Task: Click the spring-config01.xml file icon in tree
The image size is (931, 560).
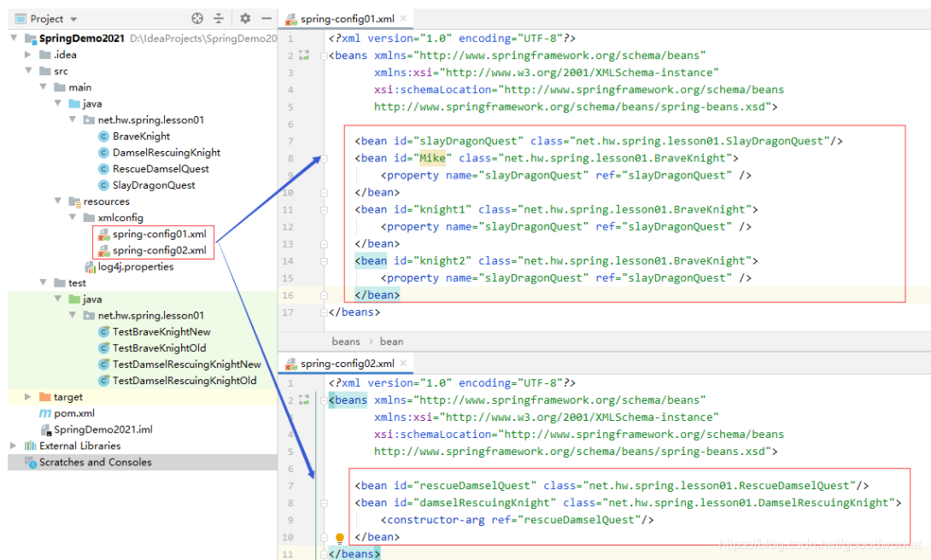Action: pos(104,234)
